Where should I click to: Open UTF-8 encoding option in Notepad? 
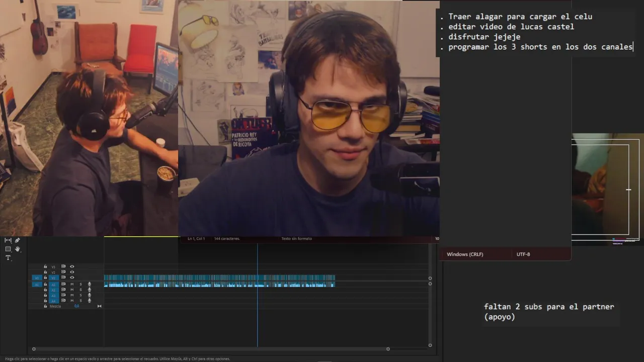[x=523, y=254]
